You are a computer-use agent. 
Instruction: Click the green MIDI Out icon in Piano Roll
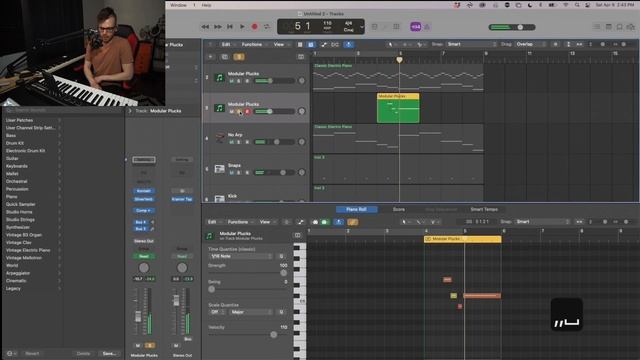click(324, 222)
